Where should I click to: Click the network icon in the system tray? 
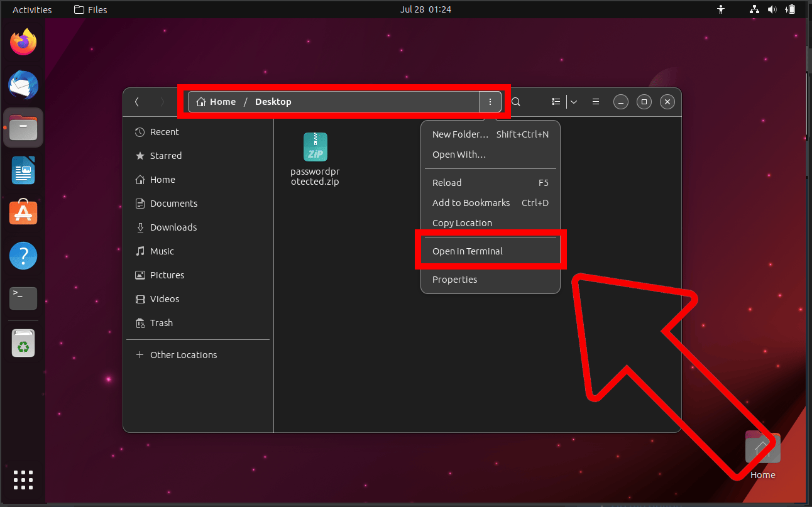click(x=754, y=9)
